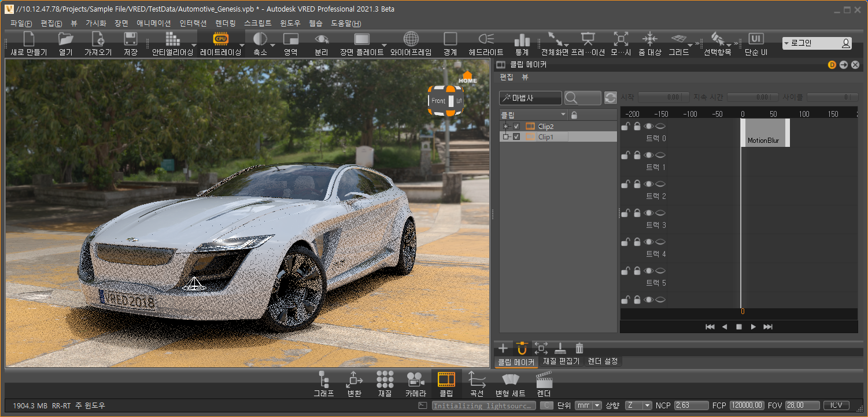Open the unit mm dropdown
The image size is (868, 417).
tap(588, 405)
